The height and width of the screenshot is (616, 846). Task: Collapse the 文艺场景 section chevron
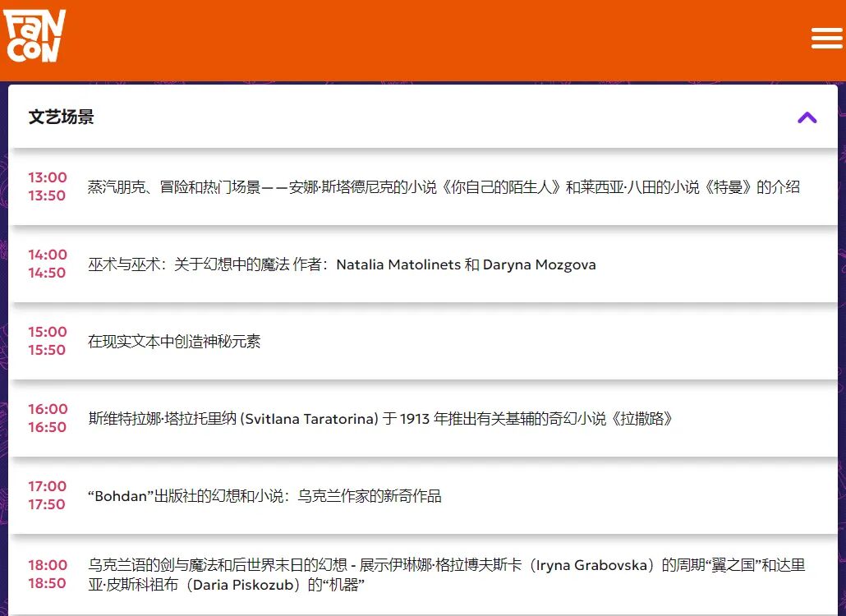point(807,117)
